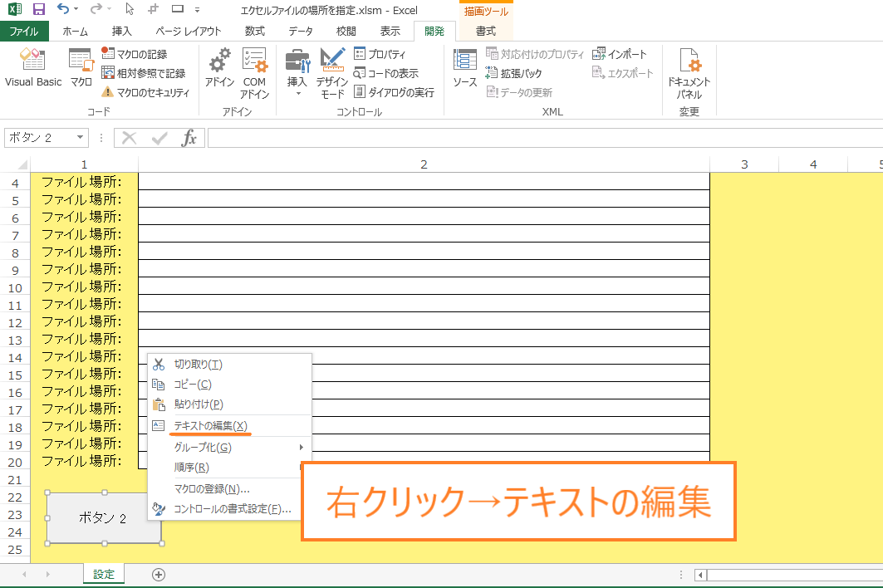Switch to the データ tab
Screen dimensions: 883x588
[301, 31]
